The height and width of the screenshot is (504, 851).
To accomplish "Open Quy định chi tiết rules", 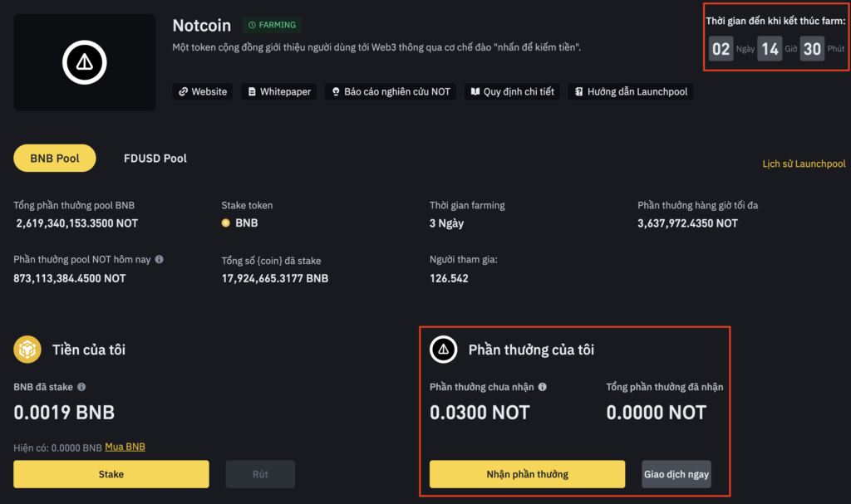I will (512, 91).
